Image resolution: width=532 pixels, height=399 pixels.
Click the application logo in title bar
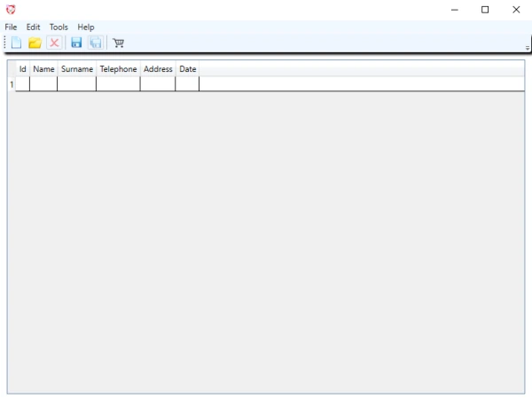(11, 10)
